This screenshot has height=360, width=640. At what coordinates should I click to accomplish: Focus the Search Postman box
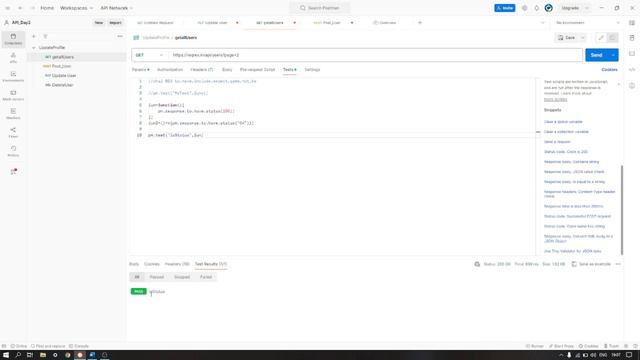pyautogui.click(x=320, y=8)
